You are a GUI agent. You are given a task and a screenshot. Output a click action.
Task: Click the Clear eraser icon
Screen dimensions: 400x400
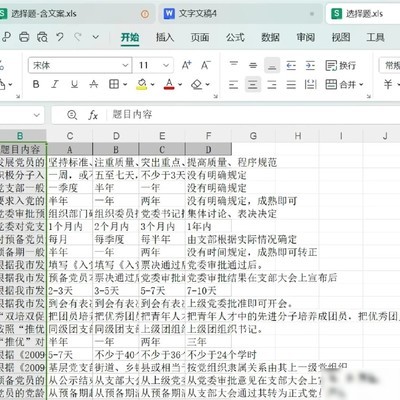coord(197,84)
